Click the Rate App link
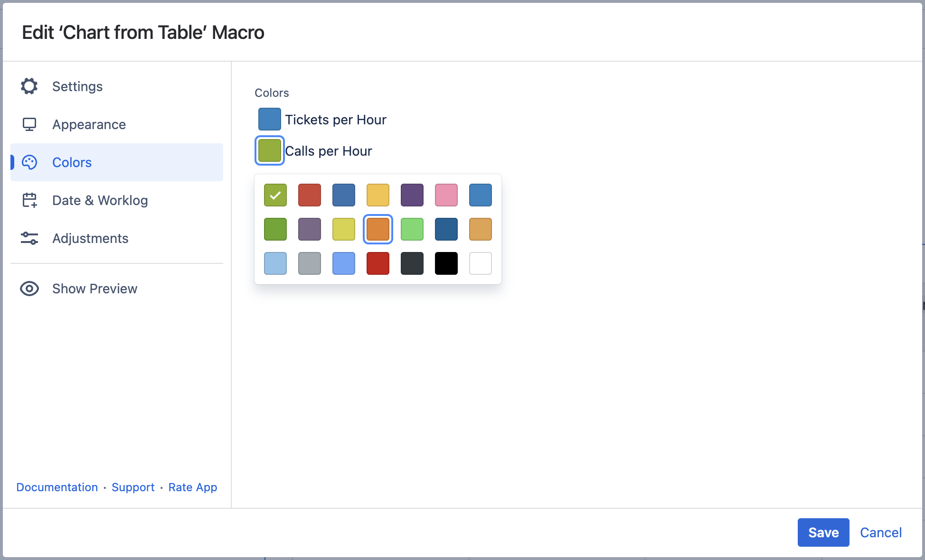Screen dimensions: 925x560 192,487
